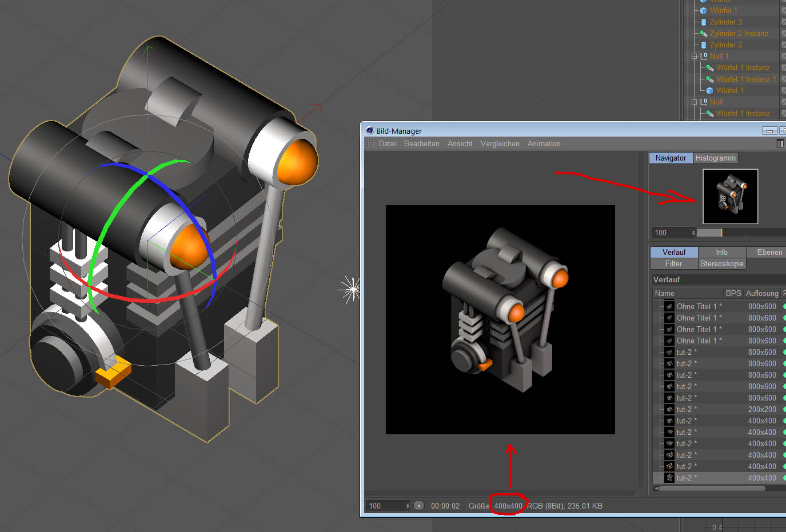
Task: Click the thumbnail of the 200x200 tut-2 entry
Action: 669,409
